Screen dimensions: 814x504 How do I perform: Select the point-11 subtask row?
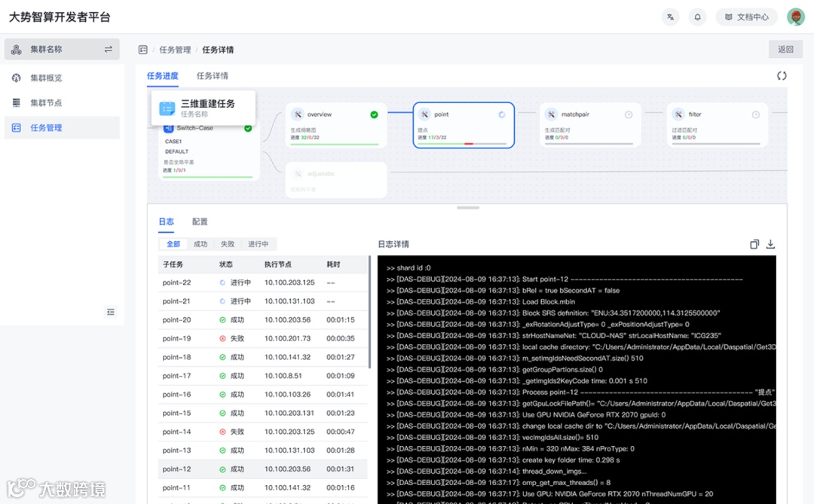click(x=263, y=488)
